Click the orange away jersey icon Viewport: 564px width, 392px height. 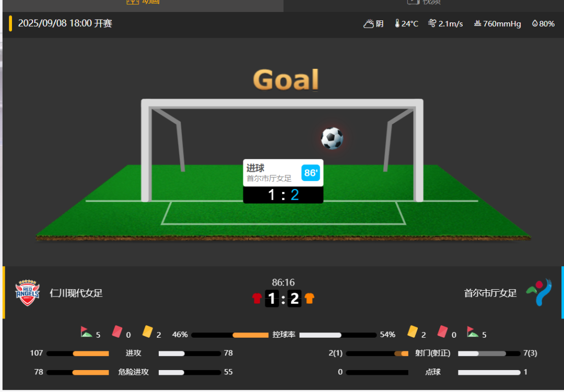(309, 299)
